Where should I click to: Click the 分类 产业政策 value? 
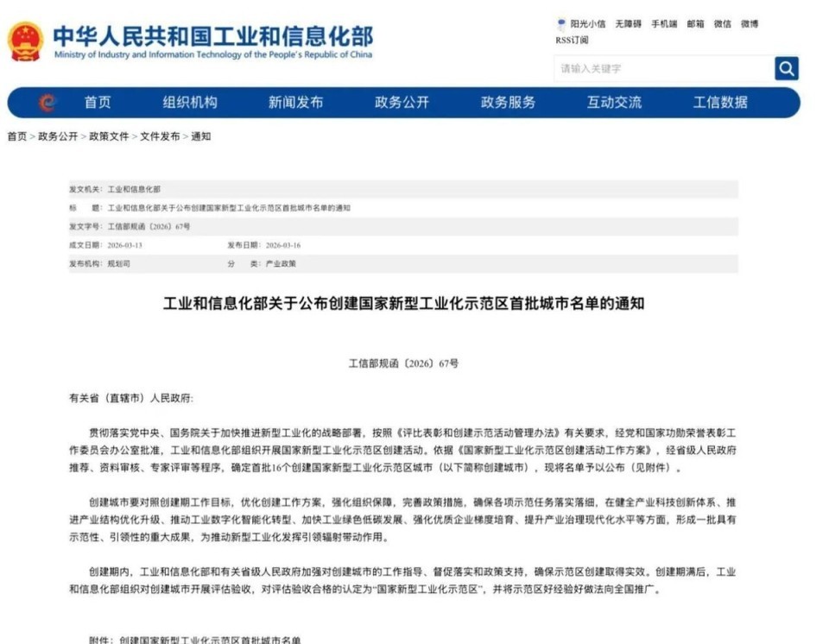[281, 264]
